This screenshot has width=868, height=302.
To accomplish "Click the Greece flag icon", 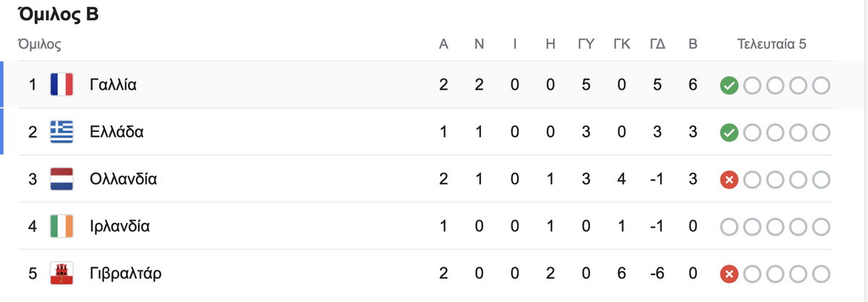I will (x=61, y=132).
